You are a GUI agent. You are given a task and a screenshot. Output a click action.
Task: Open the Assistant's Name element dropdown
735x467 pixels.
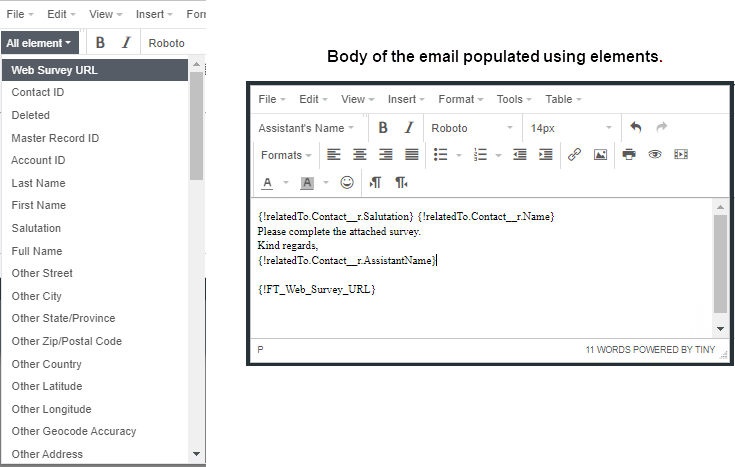coord(306,128)
